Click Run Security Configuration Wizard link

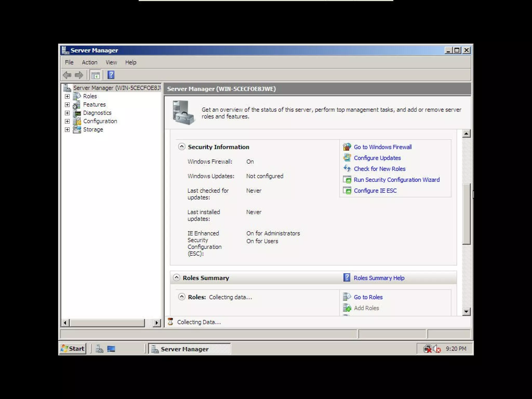pos(396,180)
